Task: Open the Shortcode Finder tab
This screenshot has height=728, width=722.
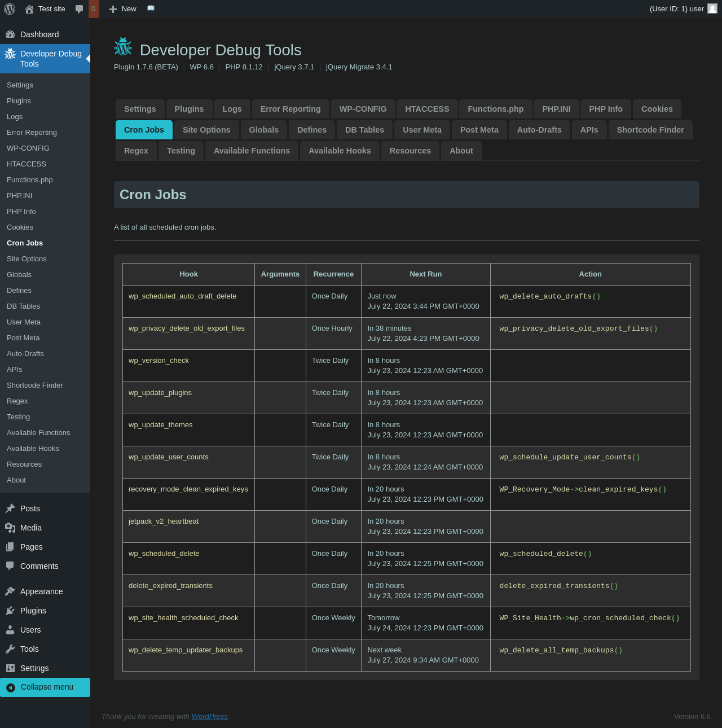Action: point(650,130)
